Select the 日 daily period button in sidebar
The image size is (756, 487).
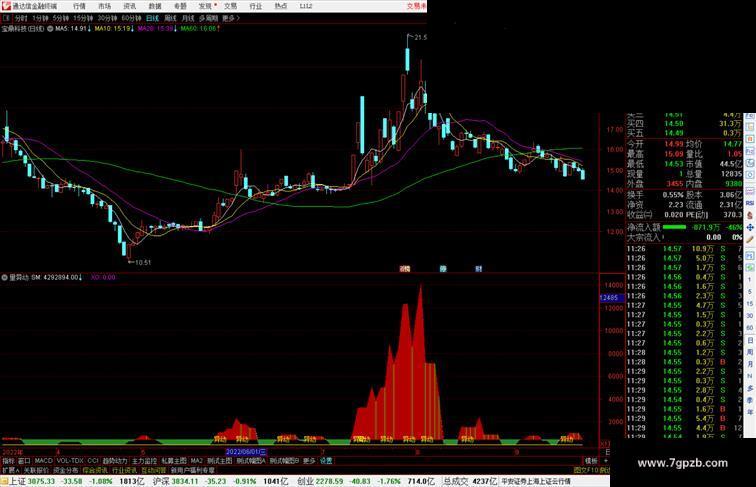pyautogui.click(x=750, y=340)
